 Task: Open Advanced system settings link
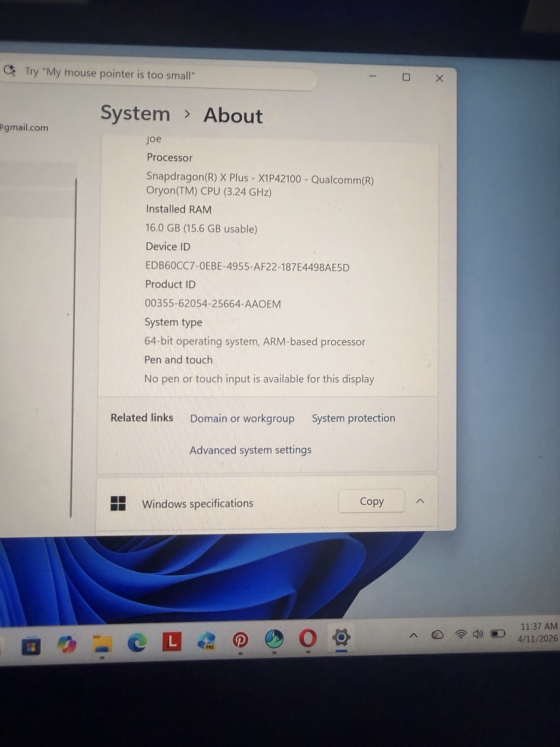(x=251, y=450)
